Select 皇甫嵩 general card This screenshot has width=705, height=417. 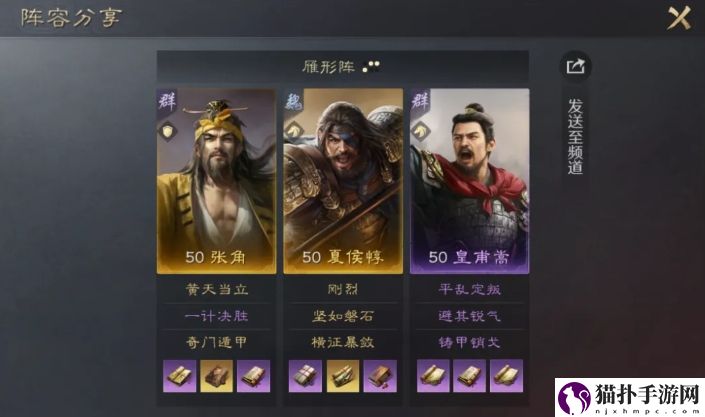469,181
